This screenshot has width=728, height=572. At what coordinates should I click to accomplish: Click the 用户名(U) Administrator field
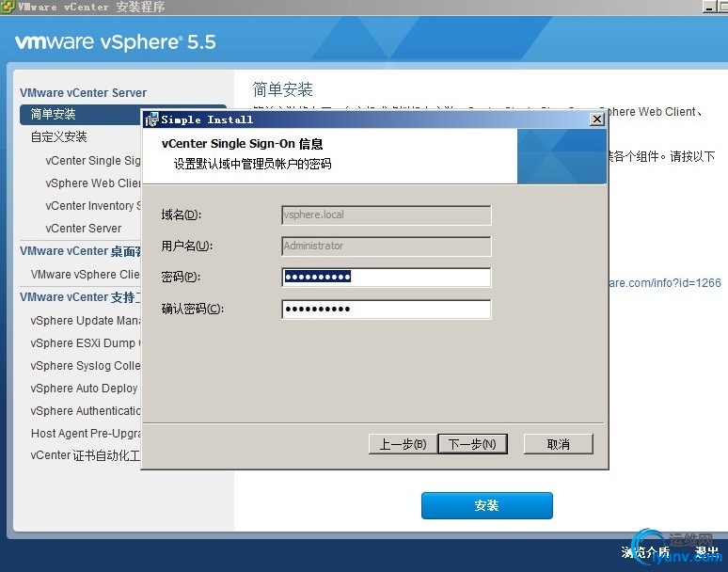pos(386,246)
